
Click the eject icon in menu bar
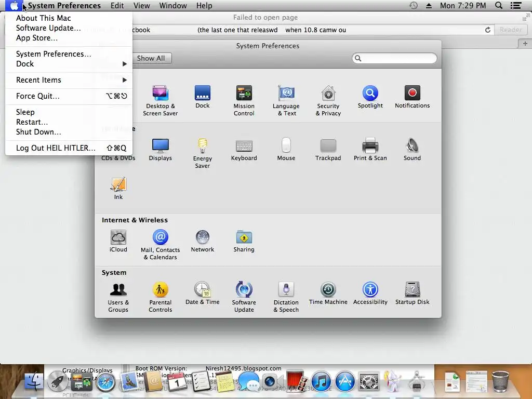429,5
